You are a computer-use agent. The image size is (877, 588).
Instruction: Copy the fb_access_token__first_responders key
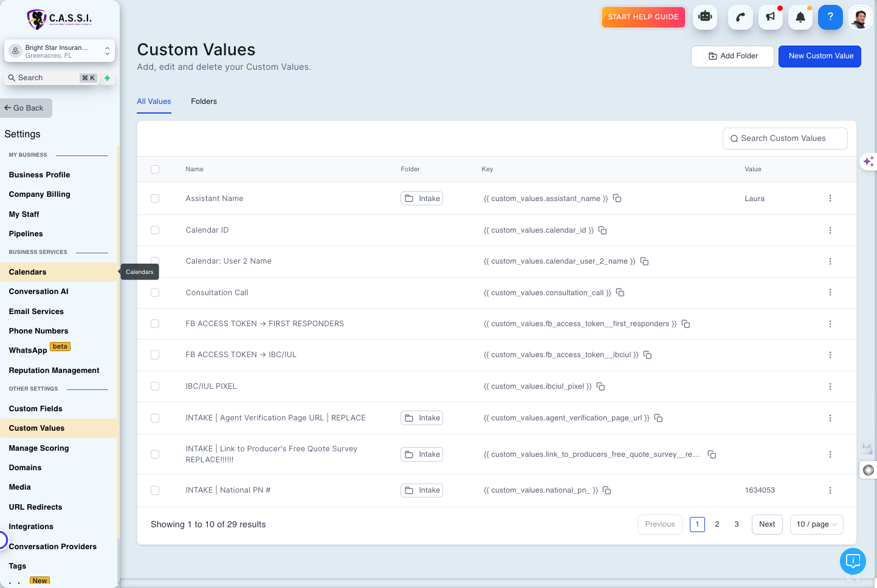pyautogui.click(x=686, y=324)
